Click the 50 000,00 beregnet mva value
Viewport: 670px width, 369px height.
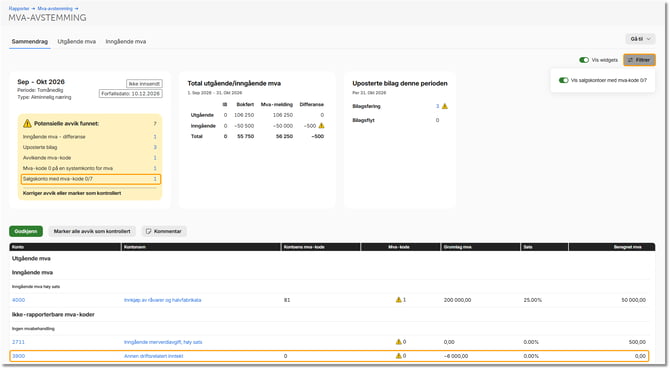(633, 300)
